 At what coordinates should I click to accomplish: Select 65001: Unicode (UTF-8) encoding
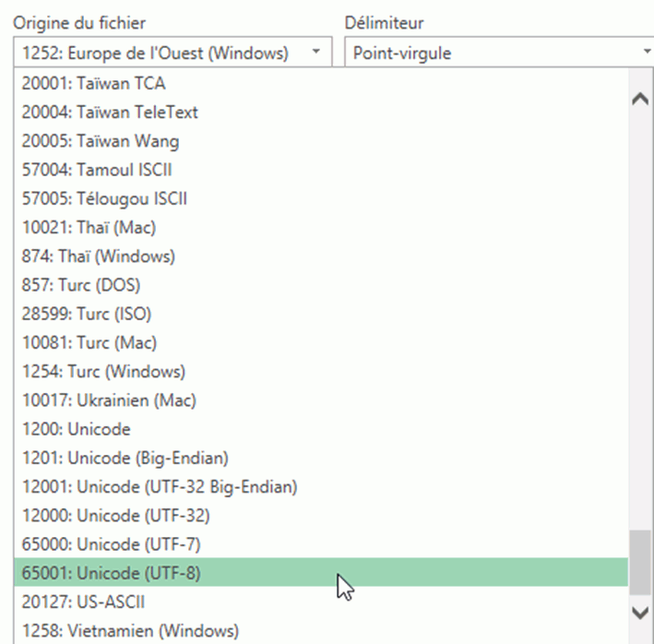pos(111,573)
